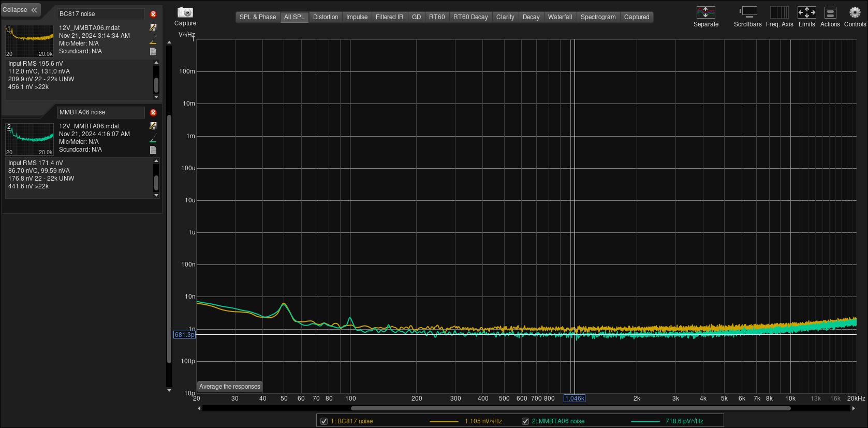This screenshot has height=428, width=868.
Task: Click the horizontal frequency scrollbar thumb
Action: tap(570, 408)
